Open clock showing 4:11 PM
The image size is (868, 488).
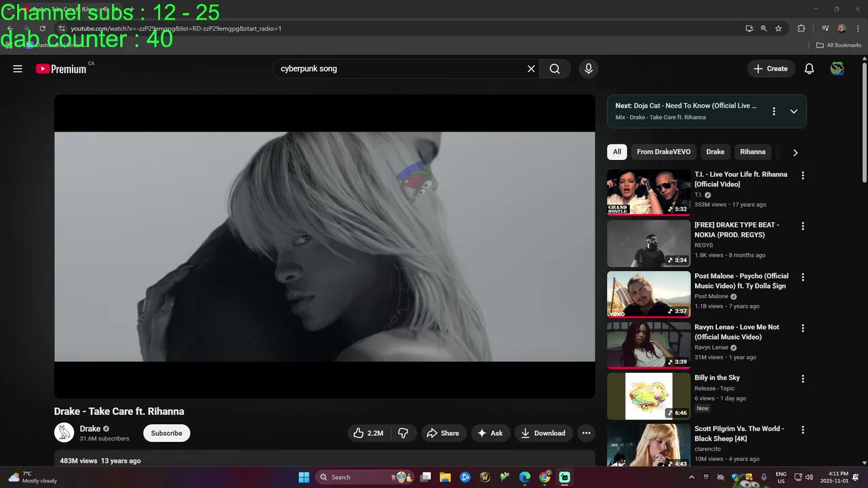[833, 477]
